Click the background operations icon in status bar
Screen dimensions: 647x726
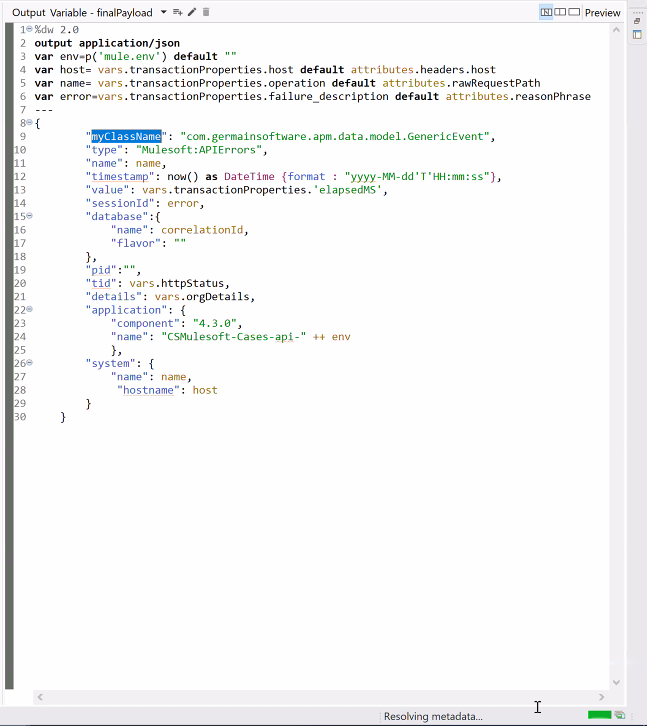point(621,716)
